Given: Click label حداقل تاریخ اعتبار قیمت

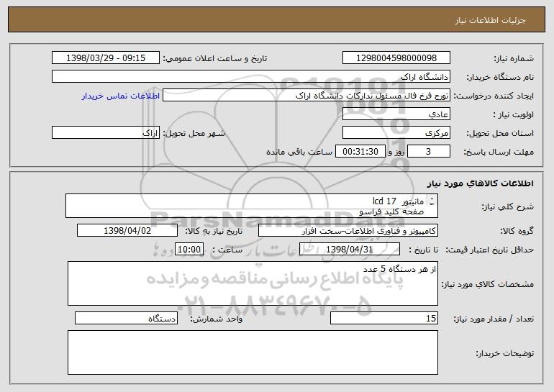Looking at the screenshot, I should [x=490, y=250].
